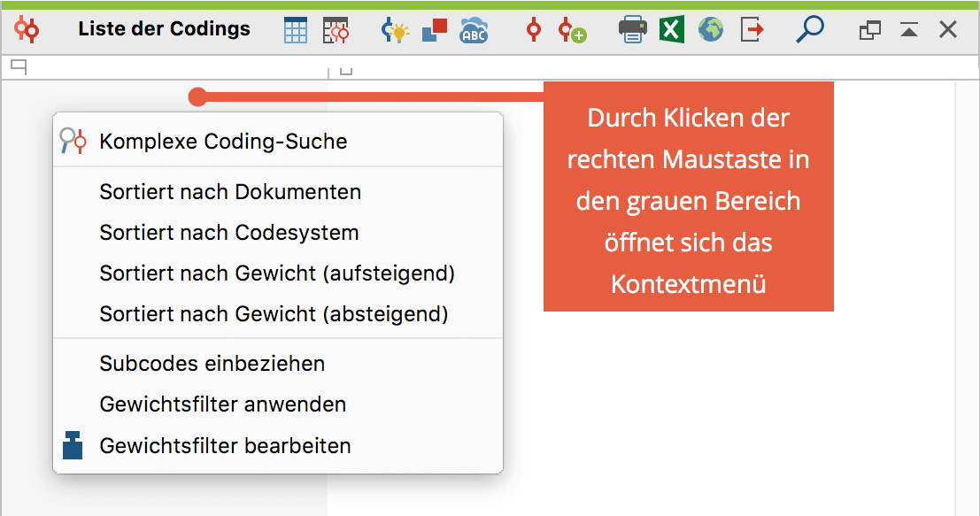980x516 pixels.
Task: Select the code with new code icon
Action: [572, 29]
